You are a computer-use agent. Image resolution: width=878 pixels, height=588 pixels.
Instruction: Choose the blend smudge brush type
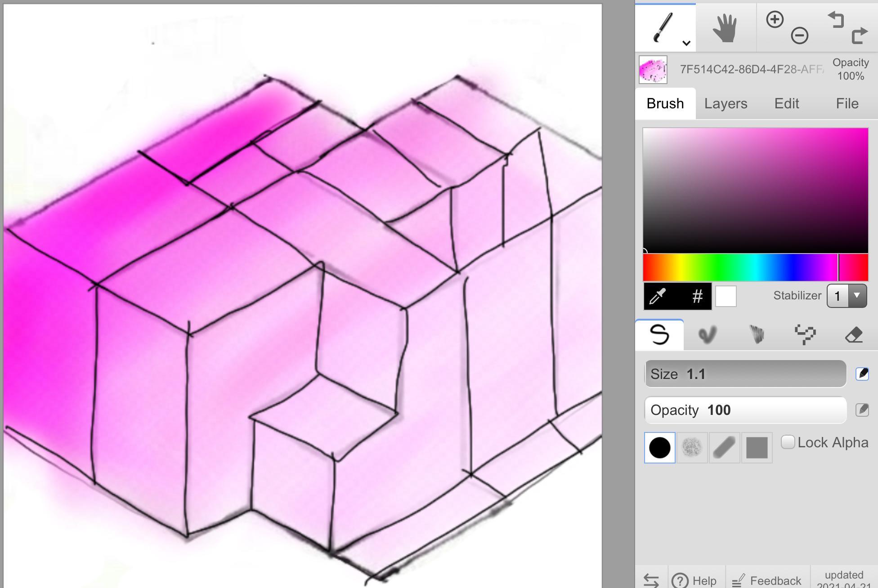[x=707, y=335]
